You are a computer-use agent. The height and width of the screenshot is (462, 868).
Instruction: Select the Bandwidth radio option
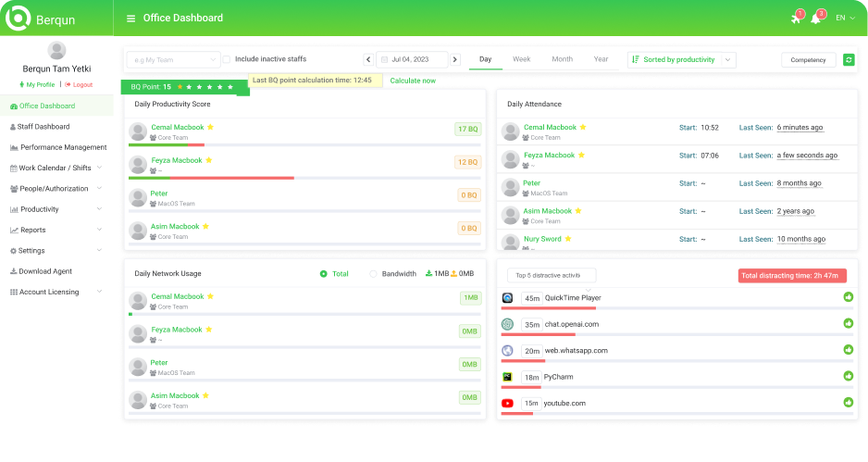click(x=373, y=274)
